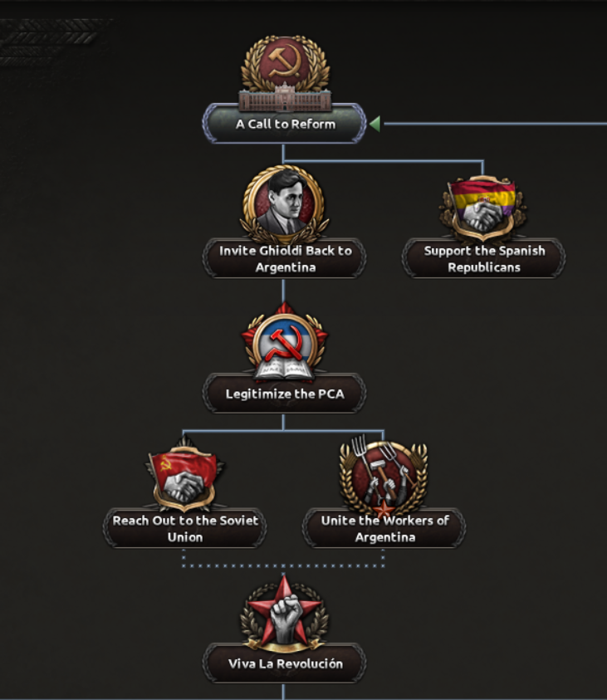Image resolution: width=607 pixels, height=700 pixels.
Task: Pick Reach Out to the Soviet Union
Action: click(185, 529)
